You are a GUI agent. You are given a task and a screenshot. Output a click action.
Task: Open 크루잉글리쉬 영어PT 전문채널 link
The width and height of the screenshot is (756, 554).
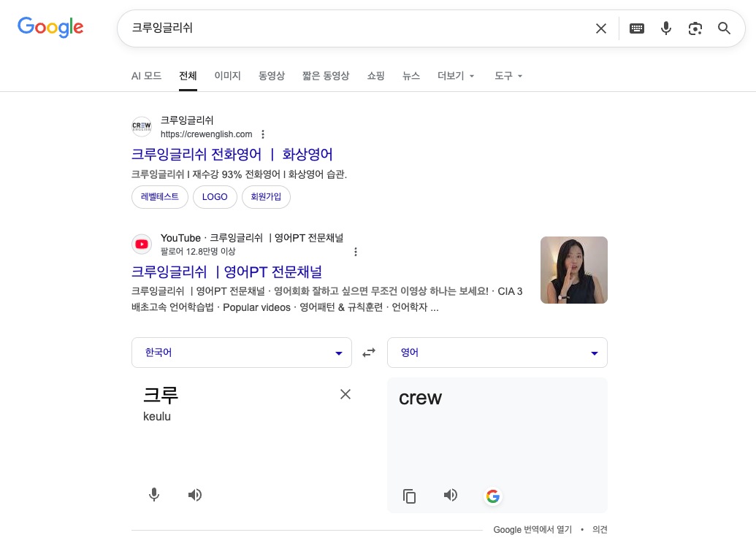tap(226, 272)
